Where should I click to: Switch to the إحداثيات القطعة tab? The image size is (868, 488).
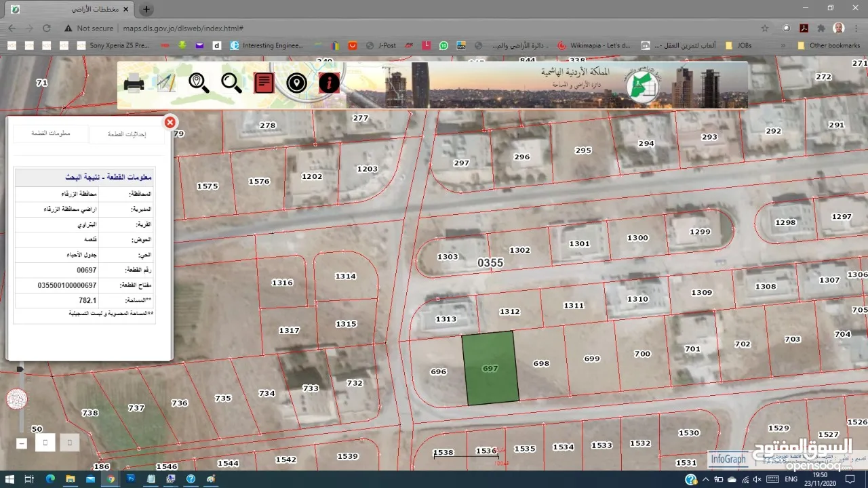(x=127, y=134)
